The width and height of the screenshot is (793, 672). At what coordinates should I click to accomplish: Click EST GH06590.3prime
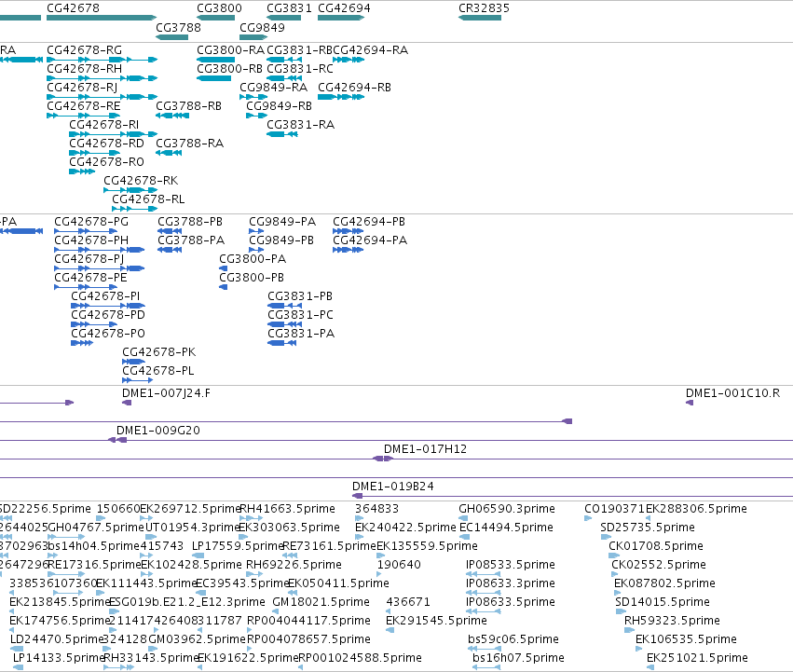point(463,518)
